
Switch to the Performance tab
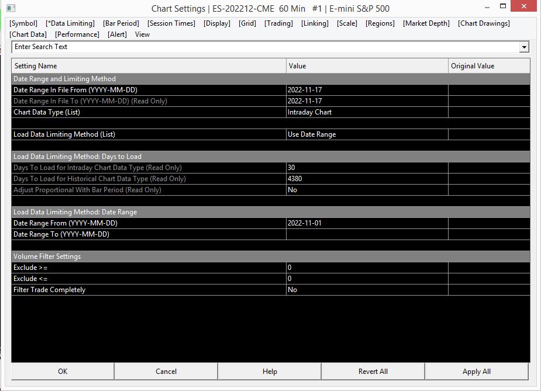77,34
